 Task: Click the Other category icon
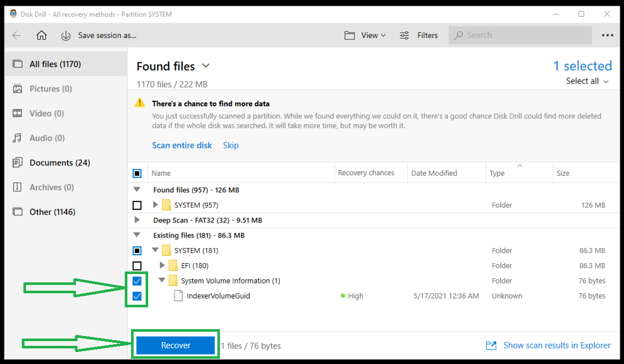pos(18,212)
